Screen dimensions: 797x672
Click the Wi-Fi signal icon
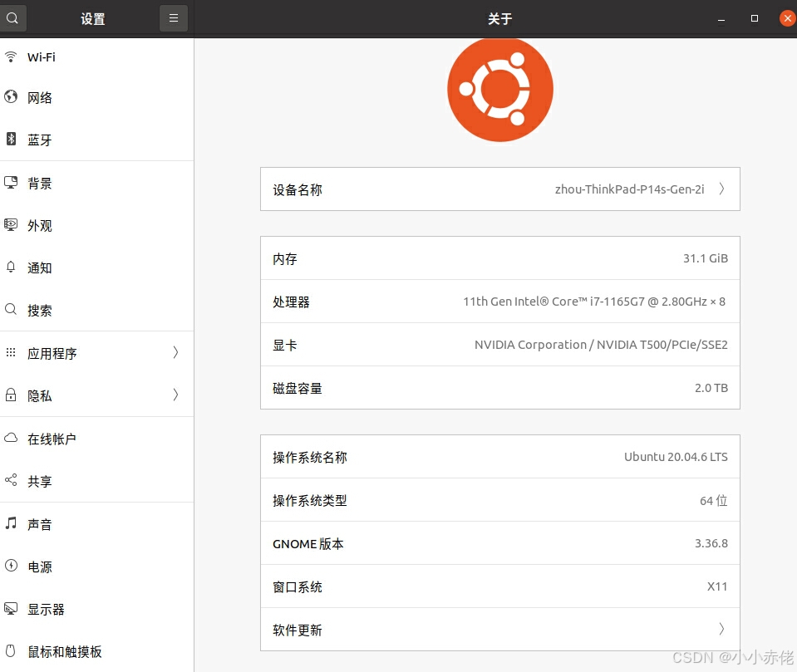pyautogui.click(x=11, y=56)
